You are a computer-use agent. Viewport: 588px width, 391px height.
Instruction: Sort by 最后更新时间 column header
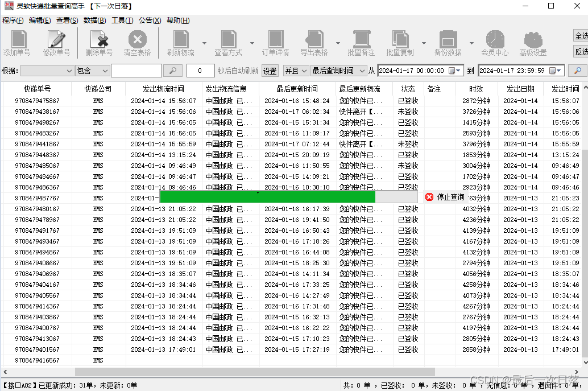(297, 89)
